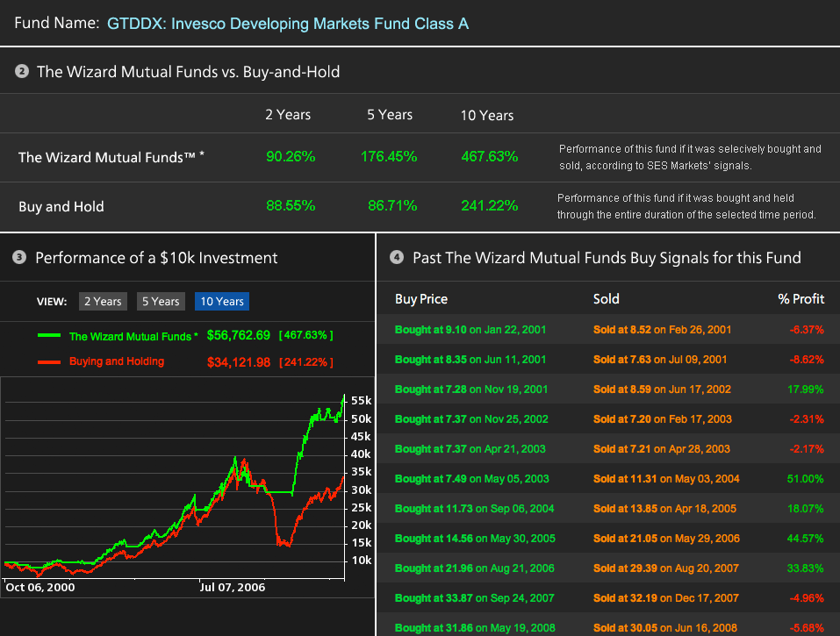The image size is (840, 636).
Task: Select 'Bought at 7.37 on Apr 21, 2003'
Action: click(470, 449)
